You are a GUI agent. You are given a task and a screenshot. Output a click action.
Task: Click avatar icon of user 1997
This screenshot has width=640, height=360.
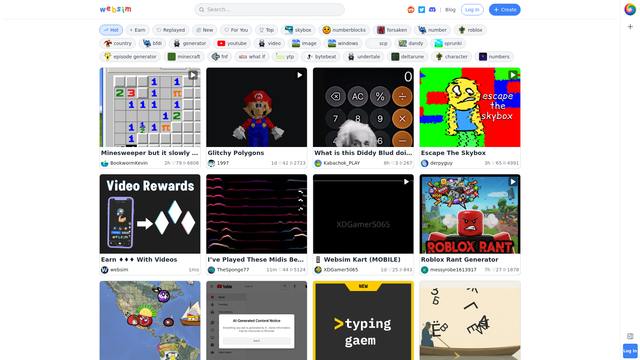click(211, 163)
